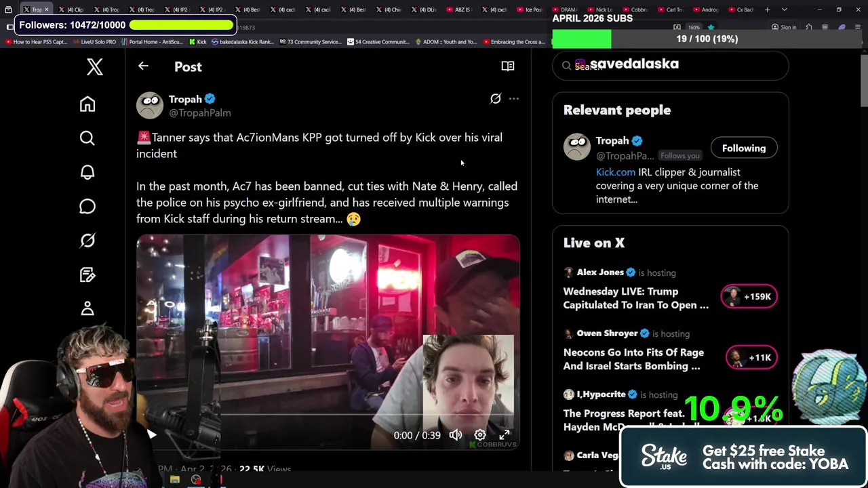Screen dimensions: 868x488
Task: Open the 160% zoom level indicator
Action: pos(694,27)
